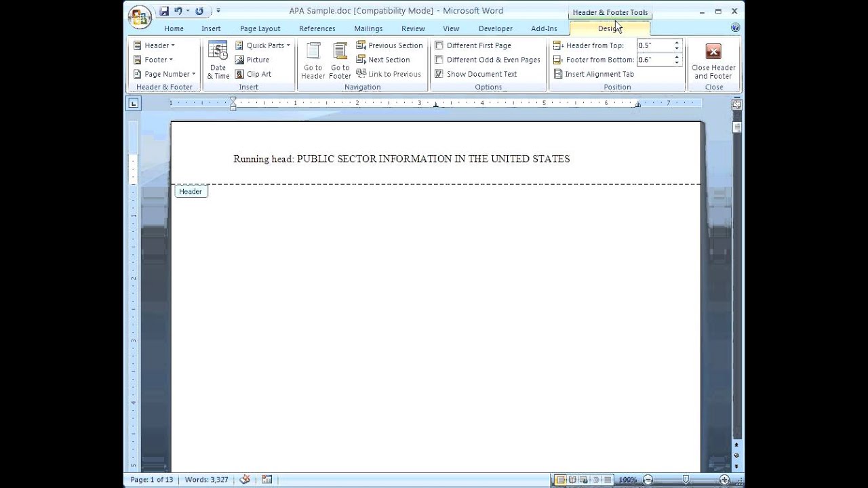Image resolution: width=868 pixels, height=488 pixels.
Task: Open proofing errors icon in status bar
Action: click(245, 479)
